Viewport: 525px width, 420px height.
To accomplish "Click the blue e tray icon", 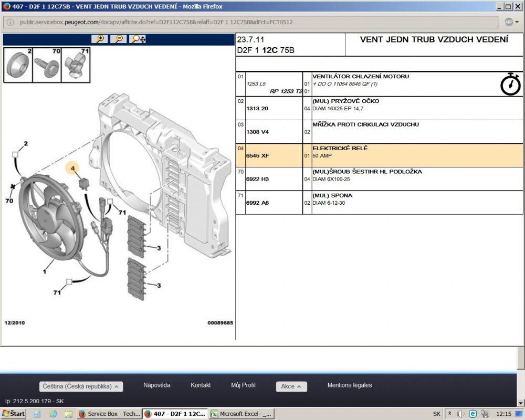I will 473,414.
